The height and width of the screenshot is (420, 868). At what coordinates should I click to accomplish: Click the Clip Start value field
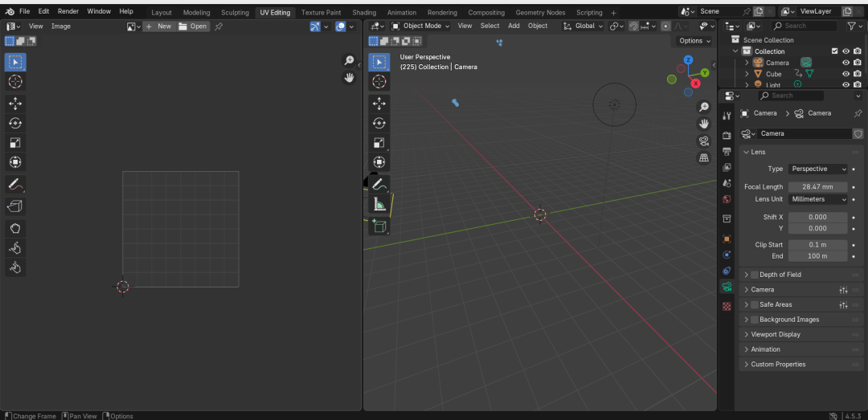[x=817, y=245]
